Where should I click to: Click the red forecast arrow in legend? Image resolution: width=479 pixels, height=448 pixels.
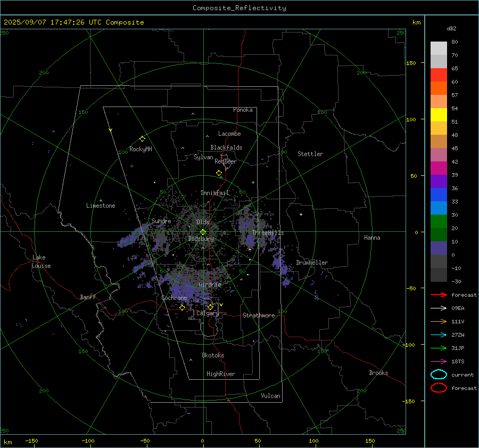click(x=439, y=295)
